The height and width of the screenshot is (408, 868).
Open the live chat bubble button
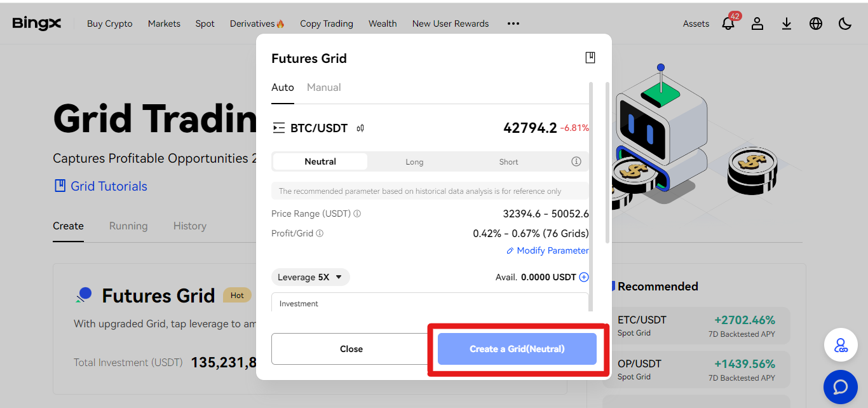(841, 386)
